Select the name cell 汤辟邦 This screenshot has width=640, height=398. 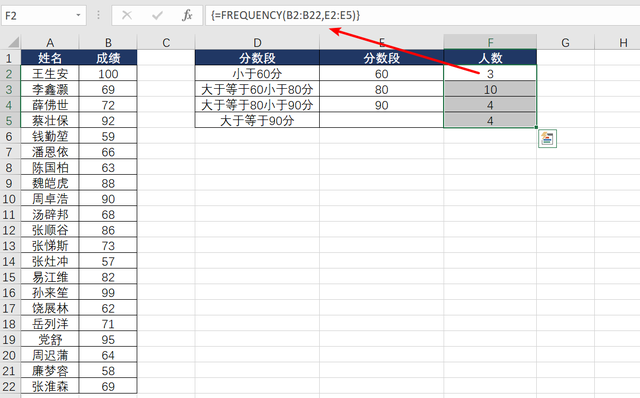(50, 214)
